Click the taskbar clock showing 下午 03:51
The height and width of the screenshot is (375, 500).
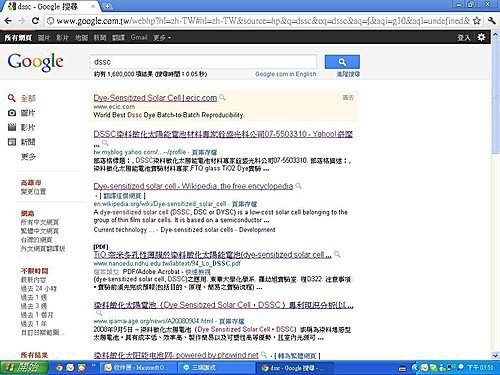pos(480,368)
